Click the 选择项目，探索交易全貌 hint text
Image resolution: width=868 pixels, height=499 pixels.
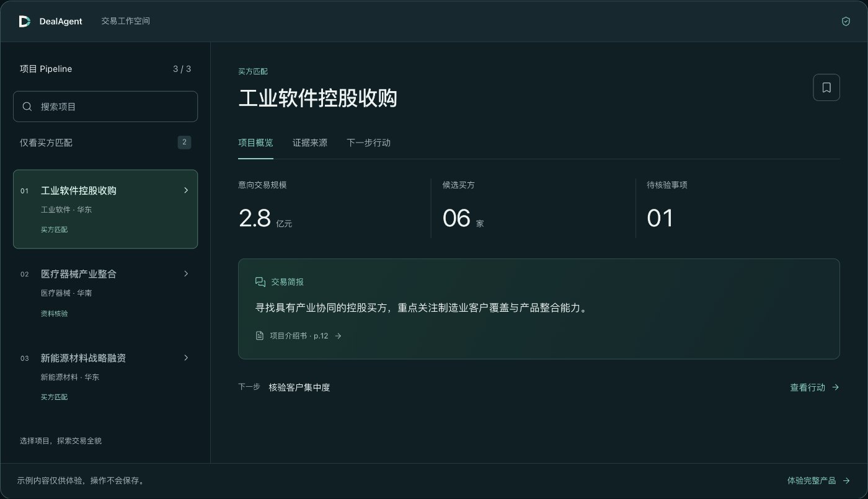tap(61, 441)
